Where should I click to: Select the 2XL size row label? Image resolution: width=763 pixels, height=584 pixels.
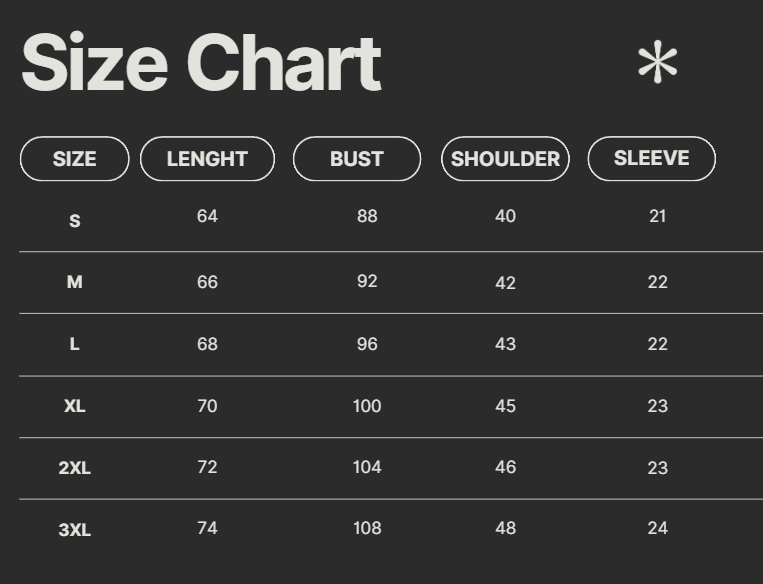coord(75,468)
